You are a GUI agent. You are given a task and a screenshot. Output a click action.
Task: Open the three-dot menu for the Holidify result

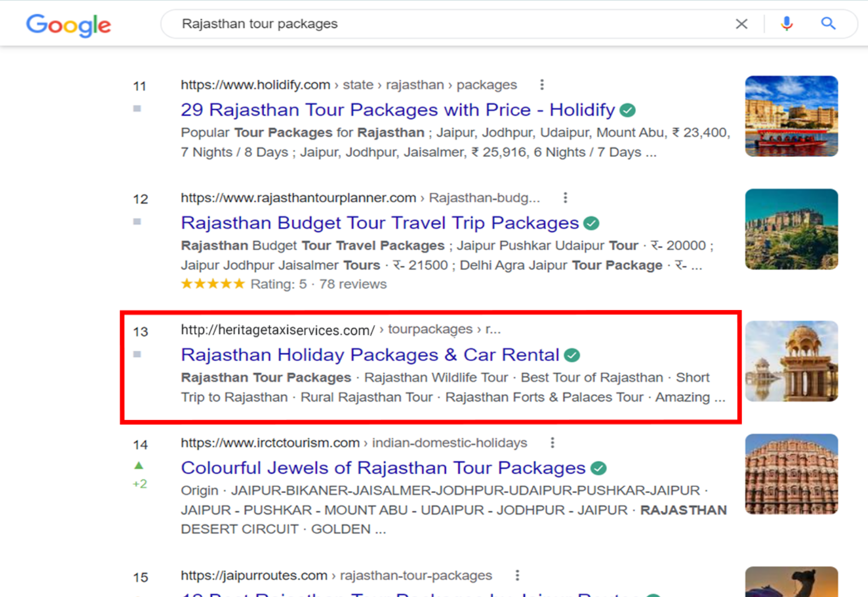pyautogui.click(x=542, y=85)
